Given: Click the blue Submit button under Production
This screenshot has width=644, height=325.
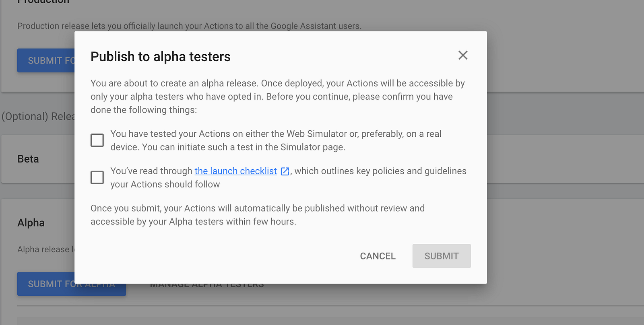Looking at the screenshot, I should point(46,61).
